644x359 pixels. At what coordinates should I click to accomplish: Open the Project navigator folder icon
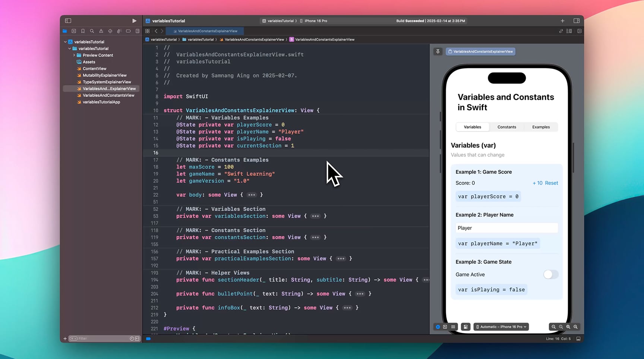pyautogui.click(x=65, y=31)
